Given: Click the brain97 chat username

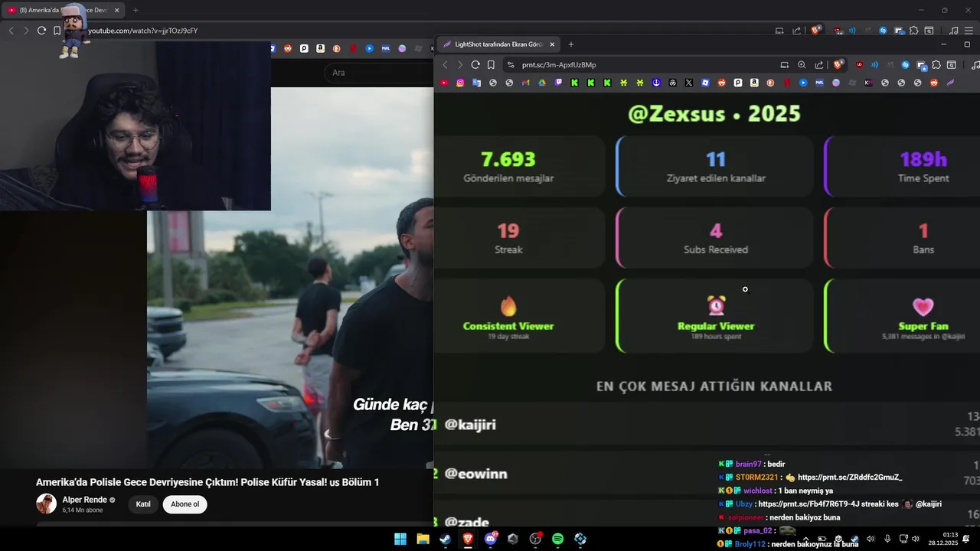Looking at the screenshot, I should point(748,465).
